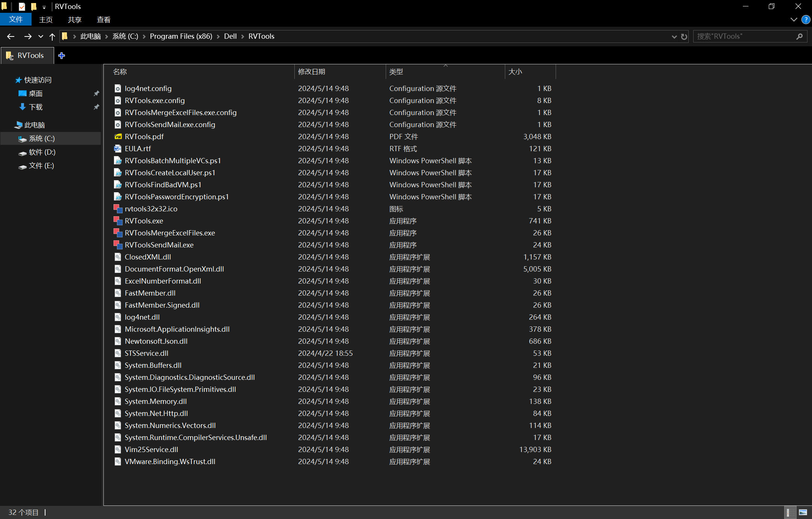
Task: Click the RVTools.pdf file icon
Action: 118,137
